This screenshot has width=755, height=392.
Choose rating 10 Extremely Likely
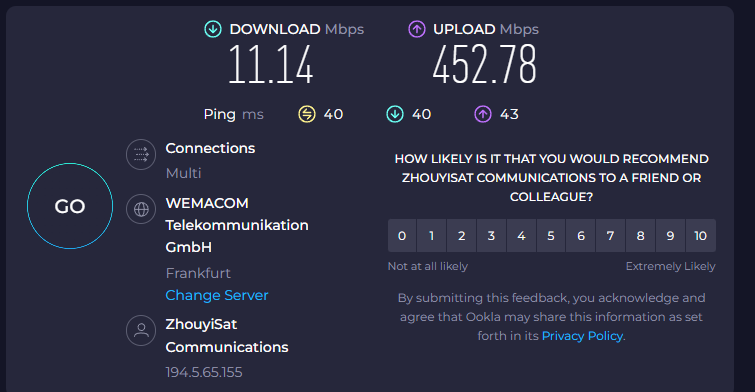coord(701,235)
